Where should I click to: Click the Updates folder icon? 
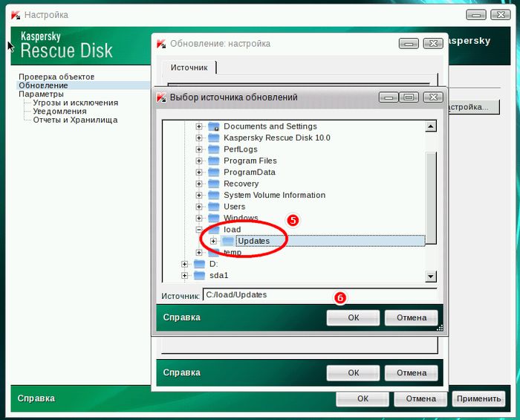[x=228, y=241]
